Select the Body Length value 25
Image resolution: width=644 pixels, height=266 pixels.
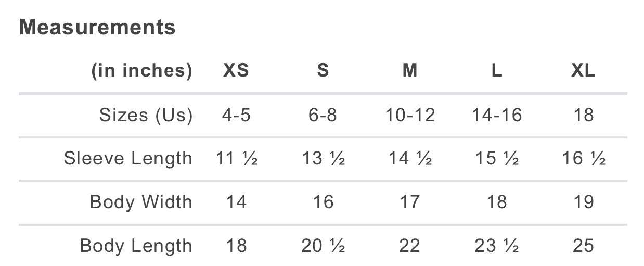click(583, 246)
